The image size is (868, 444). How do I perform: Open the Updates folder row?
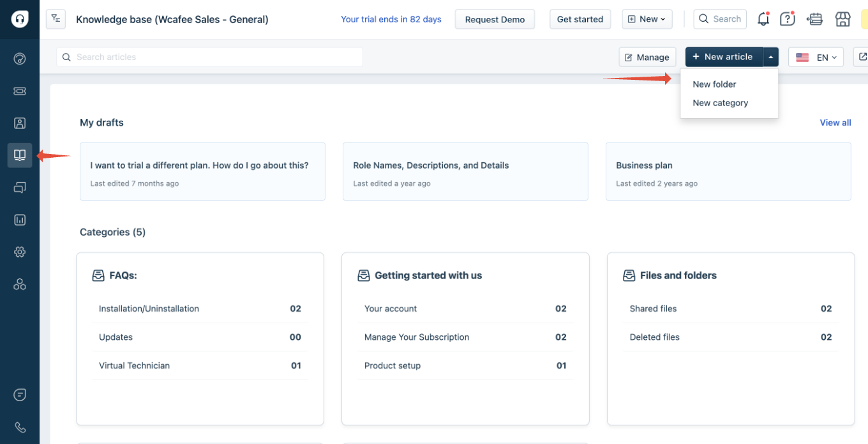(200, 337)
